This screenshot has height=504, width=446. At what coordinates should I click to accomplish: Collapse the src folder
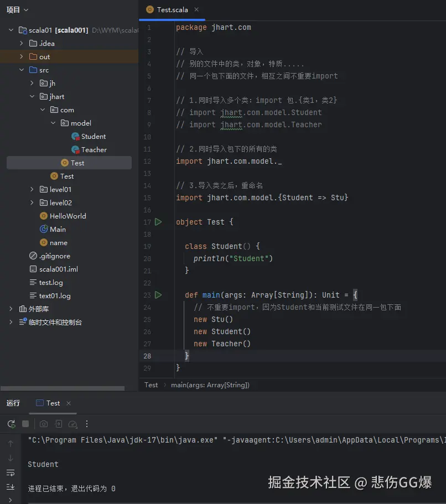(22, 70)
